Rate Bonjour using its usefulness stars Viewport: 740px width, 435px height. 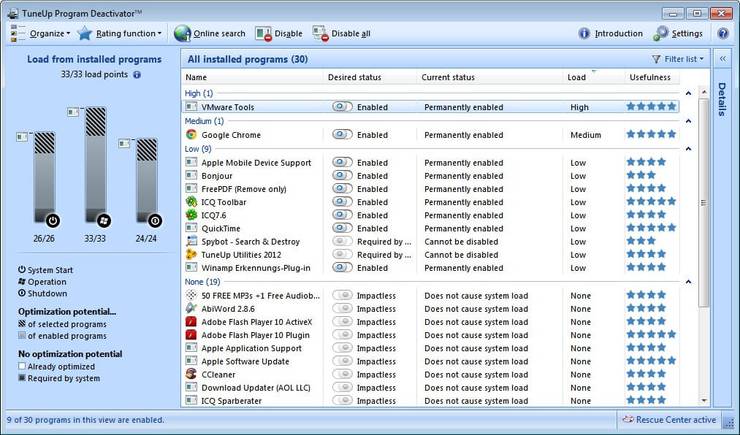(x=640, y=175)
